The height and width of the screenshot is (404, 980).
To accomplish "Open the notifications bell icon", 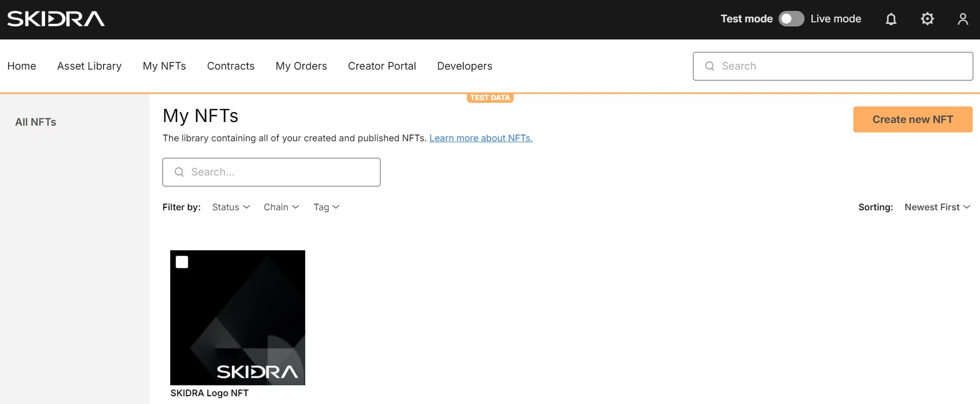I will (891, 19).
